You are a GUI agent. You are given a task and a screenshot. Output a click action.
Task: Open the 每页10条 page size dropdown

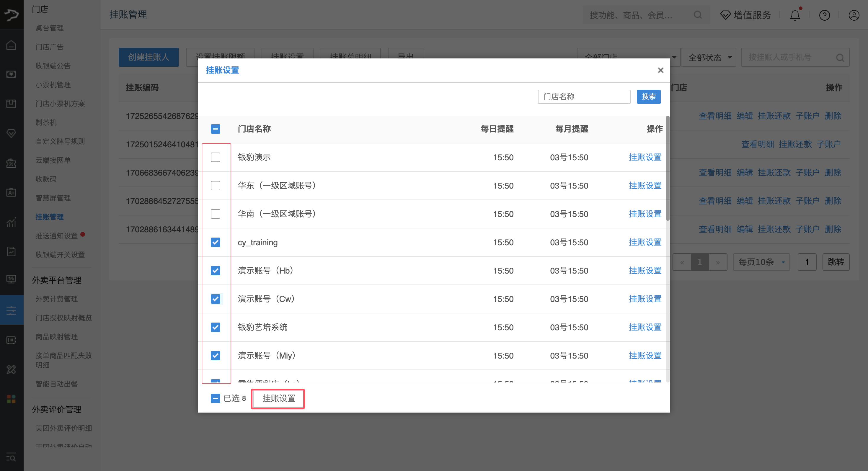(761, 262)
